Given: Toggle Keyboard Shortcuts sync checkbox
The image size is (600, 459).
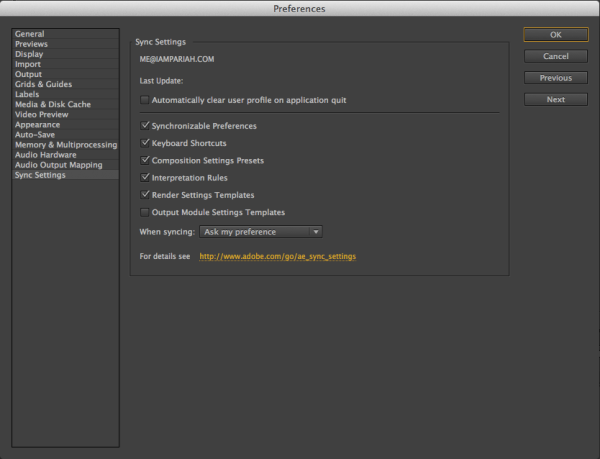Looking at the screenshot, I should 145,143.
